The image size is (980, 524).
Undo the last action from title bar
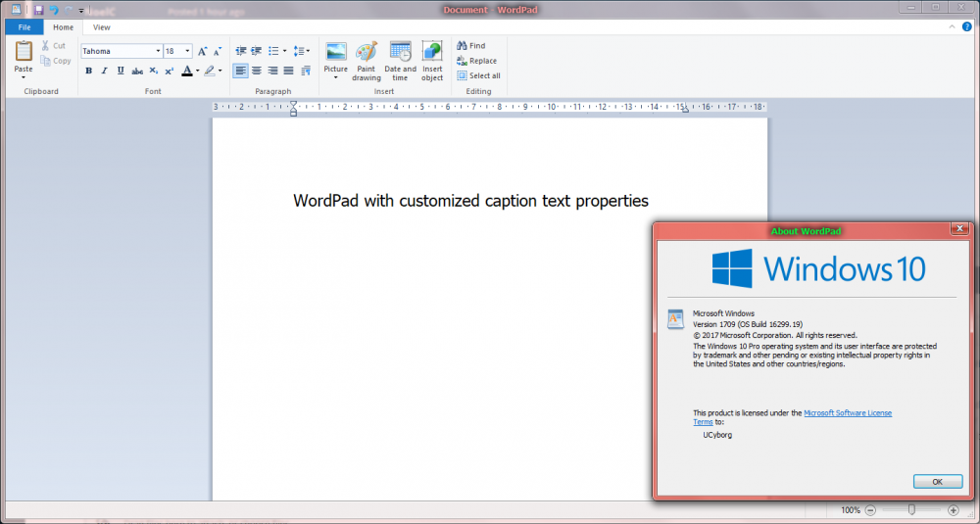(54, 10)
